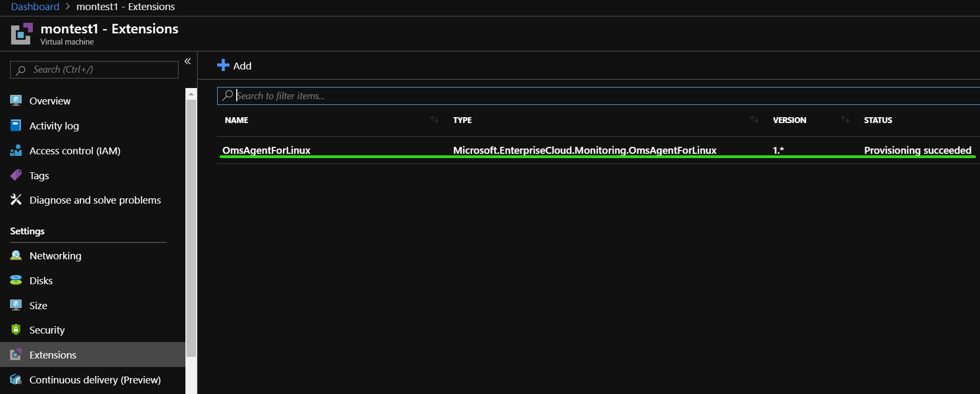980x394 pixels.
Task: Open the Activity log page
Action: [x=54, y=126]
